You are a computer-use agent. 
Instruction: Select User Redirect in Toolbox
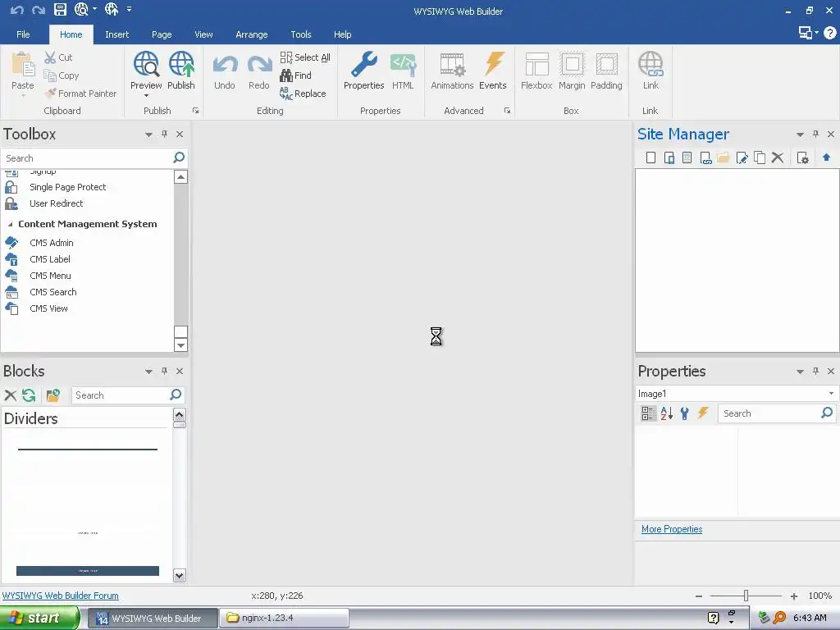click(57, 203)
